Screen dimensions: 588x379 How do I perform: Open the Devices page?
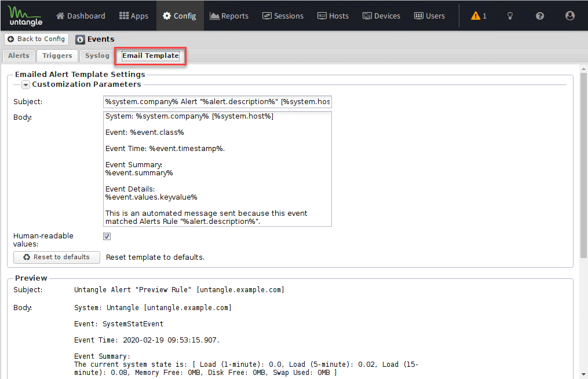point(381,16)
